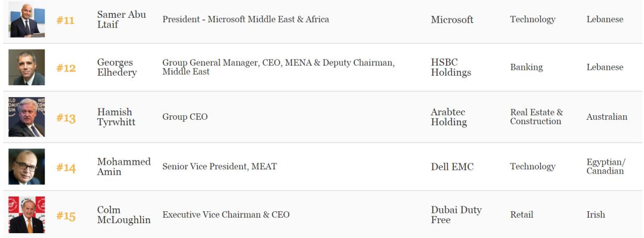
Task: Select the Arabtec Holding company cell
Action: click(x=449, y=117)
